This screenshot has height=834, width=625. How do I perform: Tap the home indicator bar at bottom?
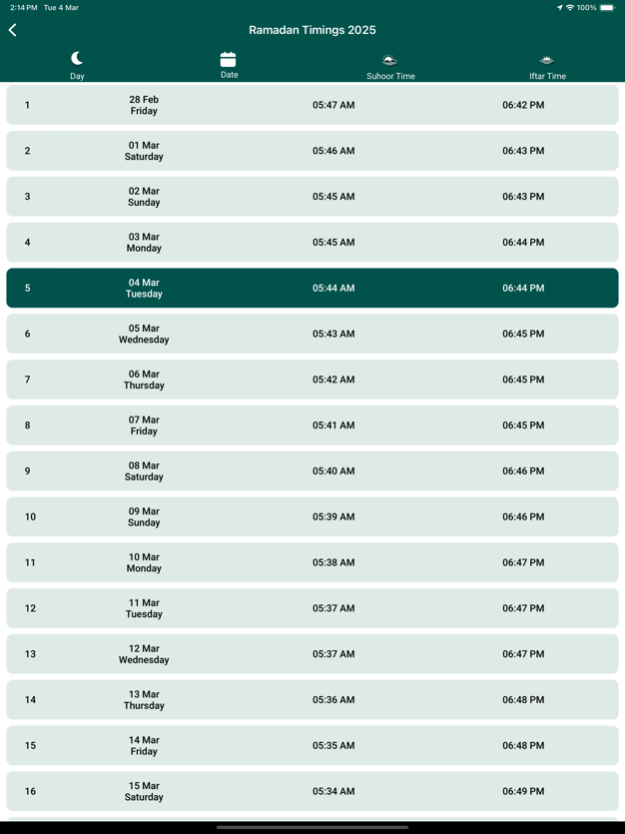312,827
